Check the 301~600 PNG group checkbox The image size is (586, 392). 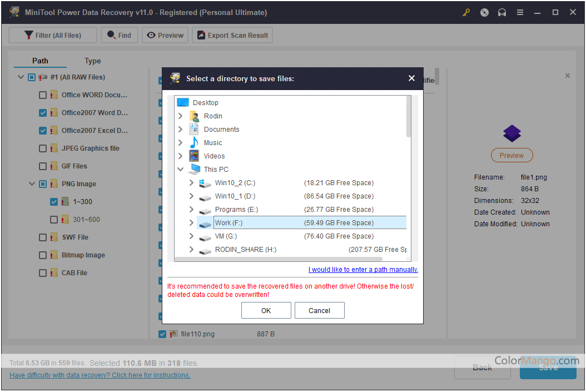54,219
